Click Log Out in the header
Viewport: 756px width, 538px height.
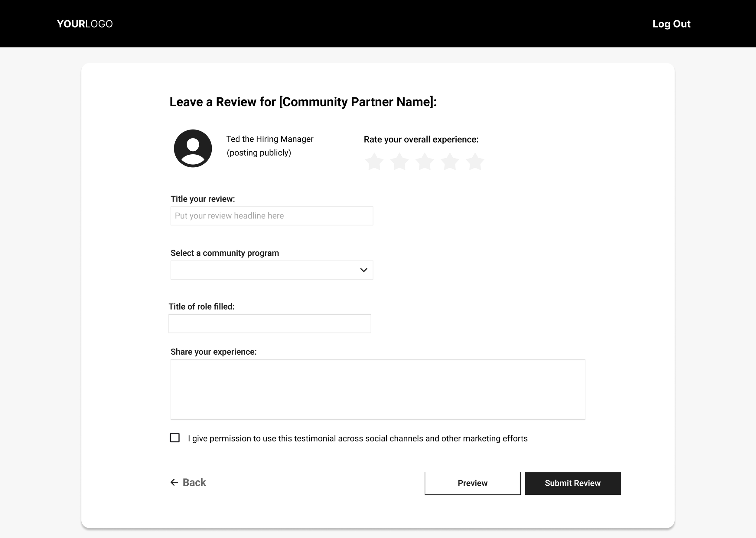[x=671, y=24]
